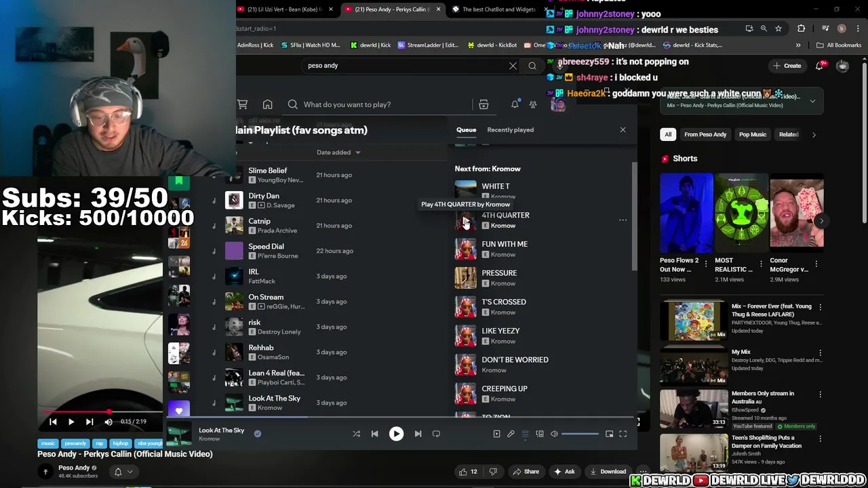The image size is (868, 488).
Task: Skip to previous track in Spotify player
Action: pyautogui.click(x=374, y=434)
